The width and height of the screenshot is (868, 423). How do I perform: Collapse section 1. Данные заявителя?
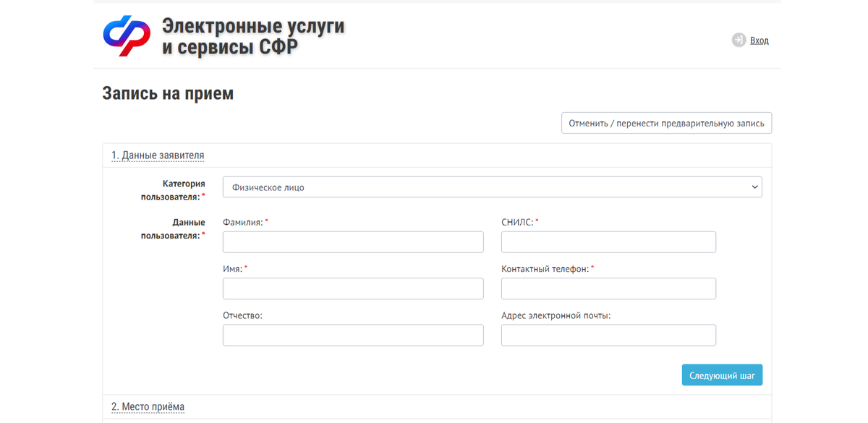pyautogui.click(x=158, y=155)
